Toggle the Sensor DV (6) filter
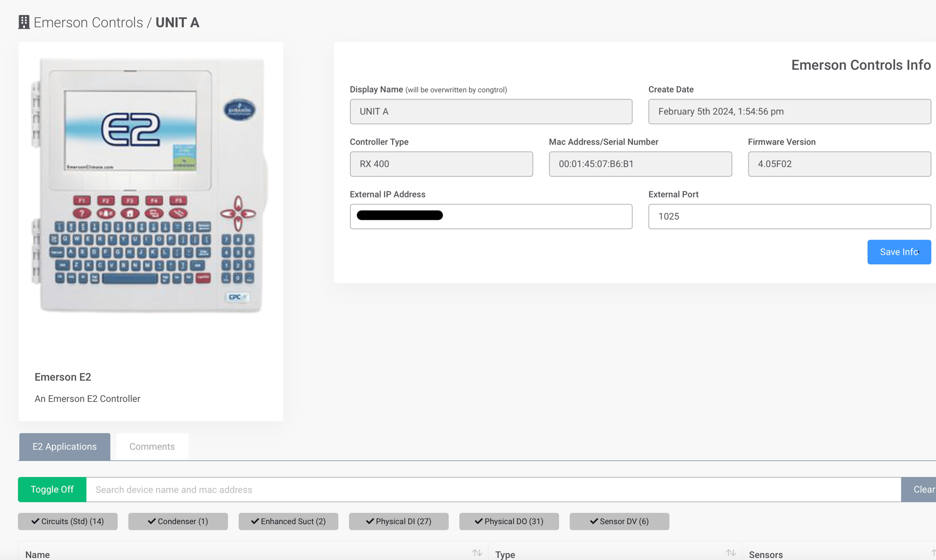This screenshot has width=936, height=560. [619, 521]
